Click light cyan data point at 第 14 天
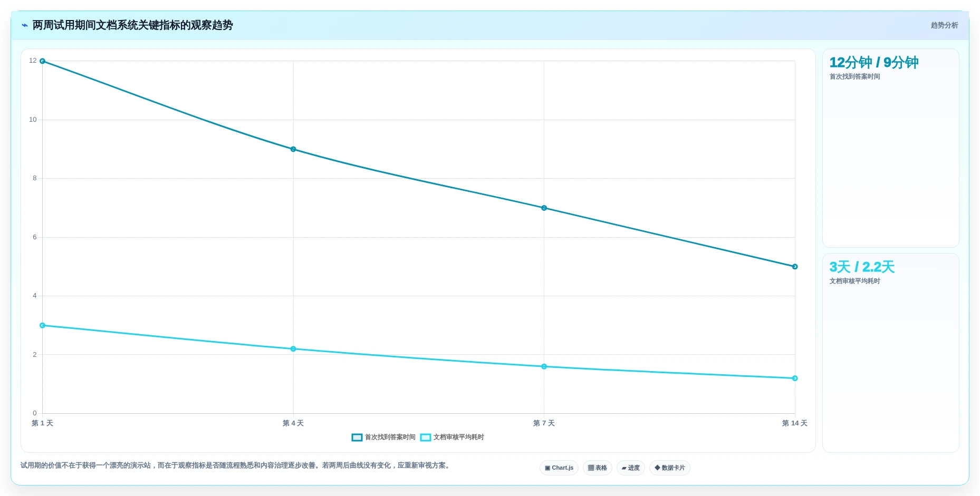Image resolution: width=980 pixels, height=496 pixels. pos(795,378)
